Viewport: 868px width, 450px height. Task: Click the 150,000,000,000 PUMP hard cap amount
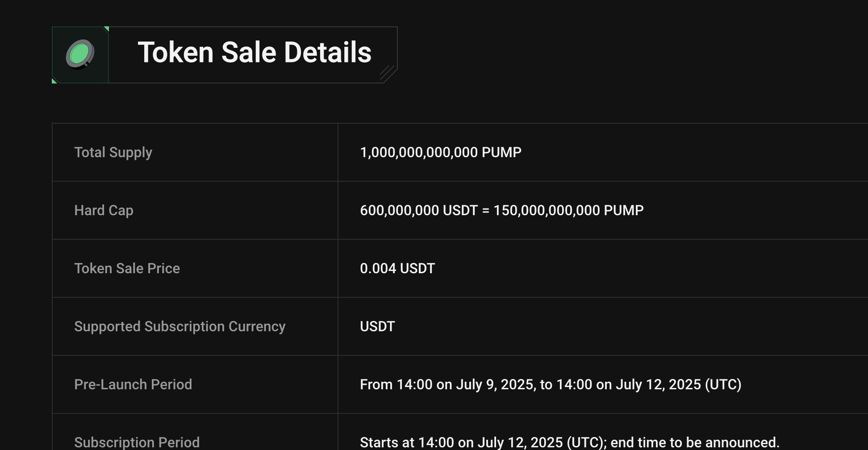click(568, 210)
